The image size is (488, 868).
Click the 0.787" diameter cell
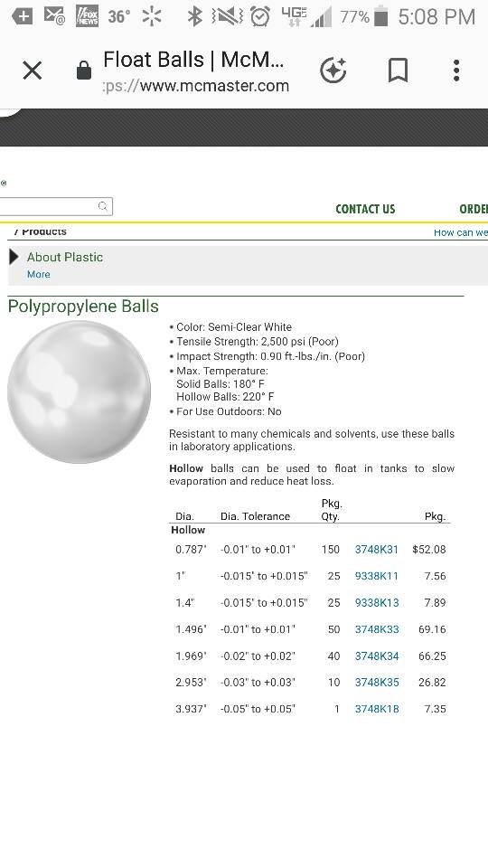coord(191,549)
